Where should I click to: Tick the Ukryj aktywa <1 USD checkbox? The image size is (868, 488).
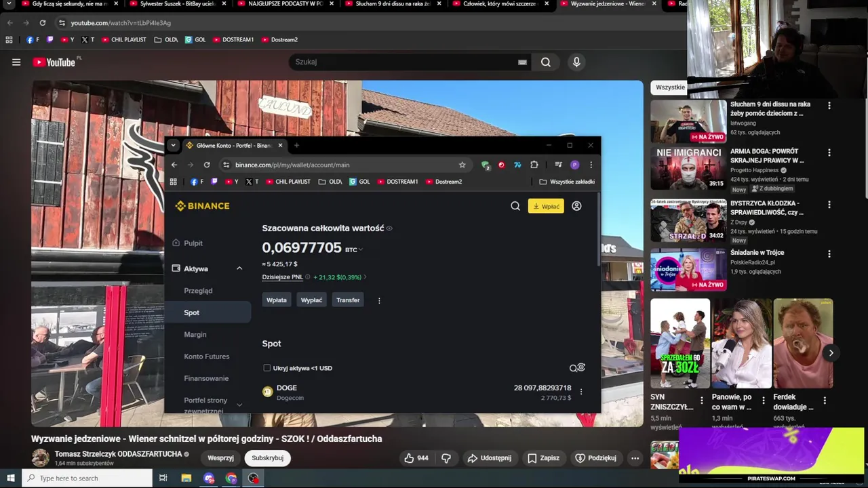point(267,368)
